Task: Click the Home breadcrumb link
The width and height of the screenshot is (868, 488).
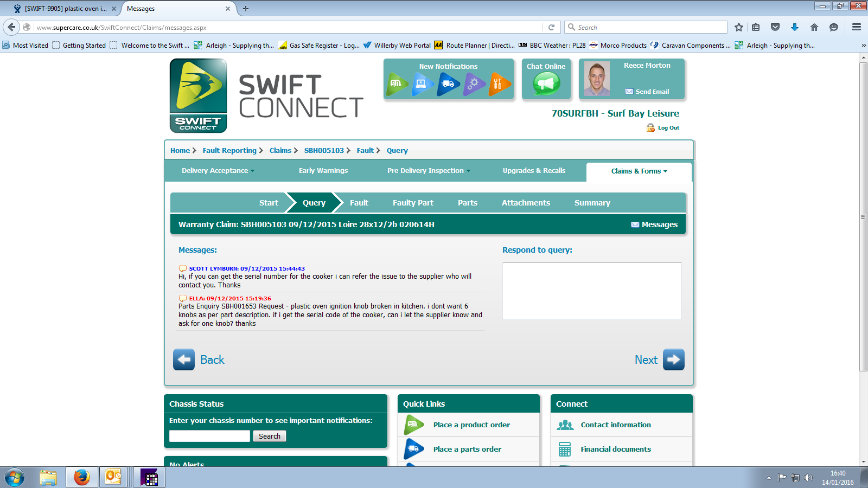Action: click(x=180, y=151)
